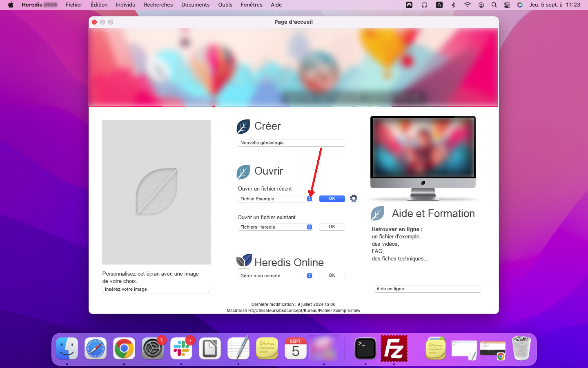588x368 pixels.
Task: Launch Terminal from the dock
Action: pos(365,348)
